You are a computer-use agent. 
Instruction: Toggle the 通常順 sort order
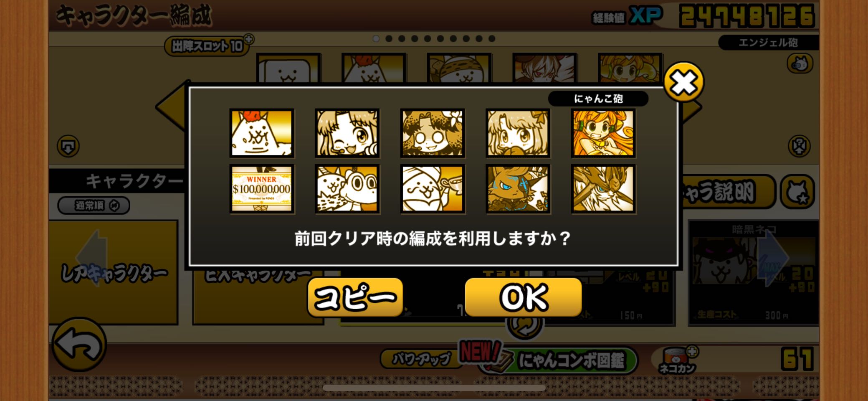pyautogui.click(x=94, y=206)
